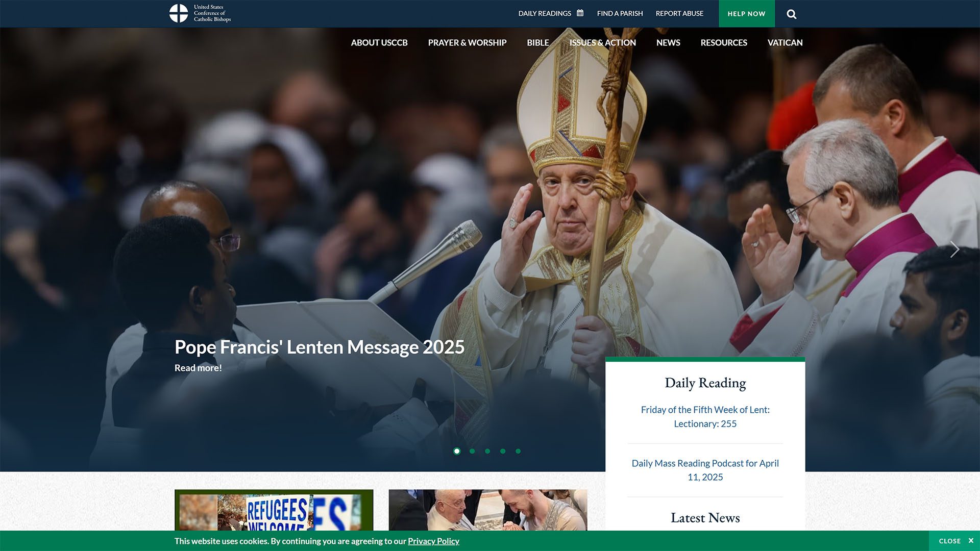Click the USCCB cross logo
The height and width of the screenshot is (551, 980).
[x=179, y=13]
